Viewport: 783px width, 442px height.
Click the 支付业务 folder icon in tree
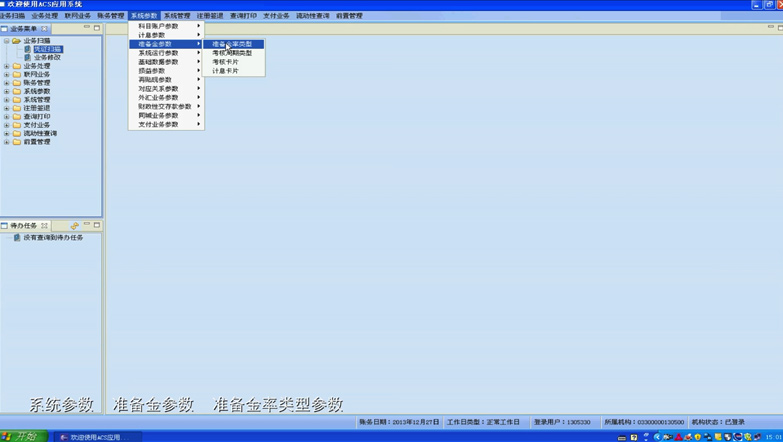tap(17, 125)
